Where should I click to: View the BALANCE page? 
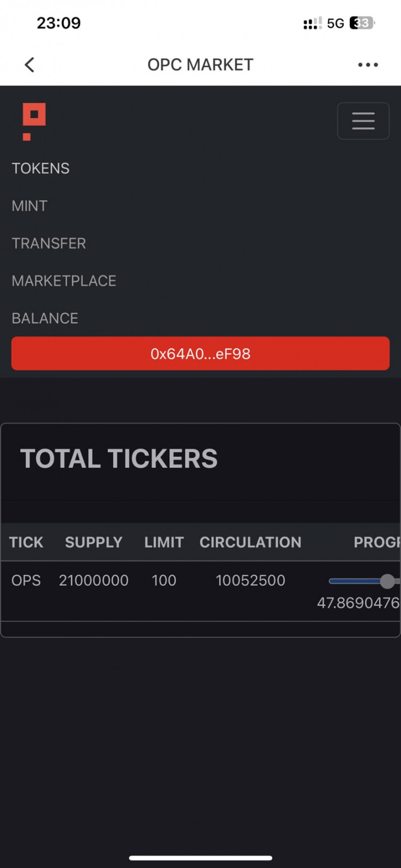click(45, 318)
